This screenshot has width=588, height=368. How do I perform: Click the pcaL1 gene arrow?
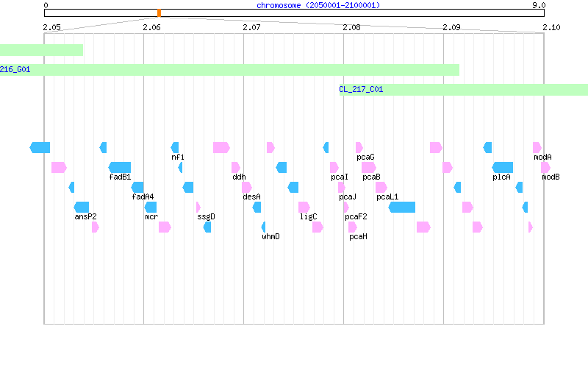point(381,188)
